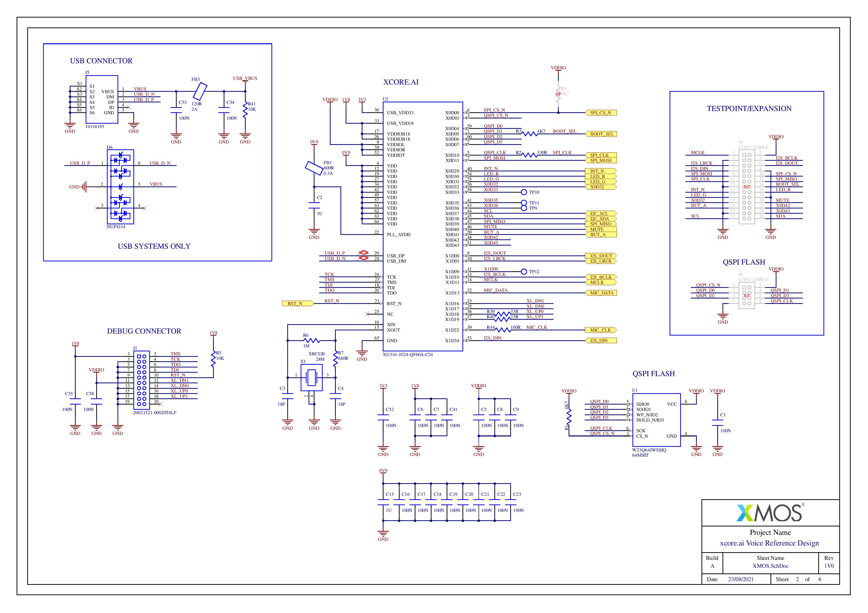The image size is (868, 613).
Task: Select revision 1V0 in title block
Action: click(x=829, y=566)
